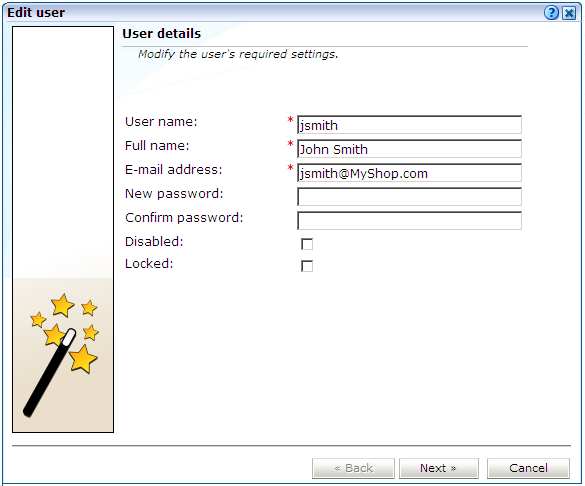
Task: Click the "Confirm password:" label
Action: point(184,218)
